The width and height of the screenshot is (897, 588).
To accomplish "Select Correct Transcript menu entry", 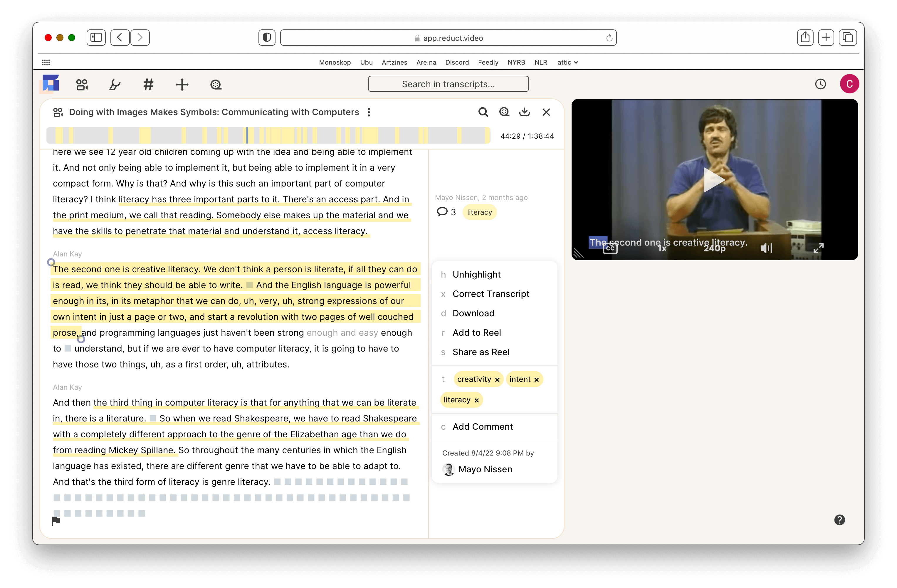I will tap(495, 294).
